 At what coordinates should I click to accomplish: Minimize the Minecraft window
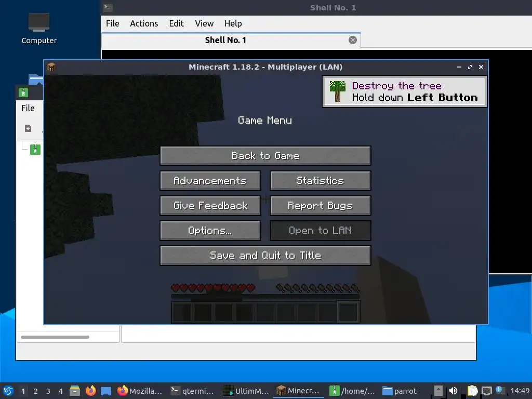(459, 67)
